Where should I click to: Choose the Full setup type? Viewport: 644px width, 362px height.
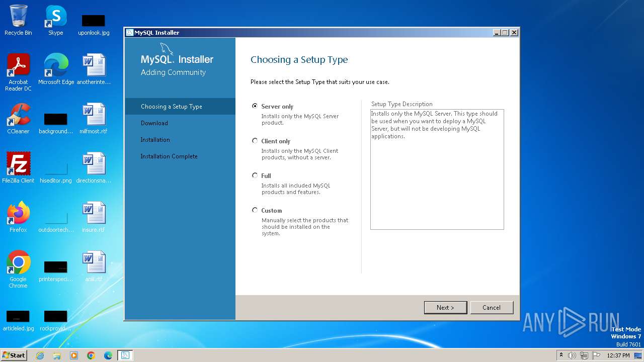coord(255,175)
